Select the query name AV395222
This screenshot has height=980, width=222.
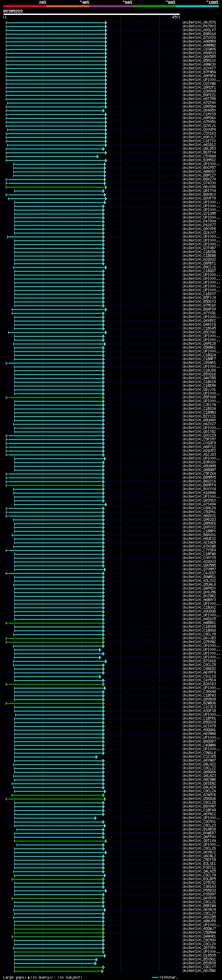[13, 11]
